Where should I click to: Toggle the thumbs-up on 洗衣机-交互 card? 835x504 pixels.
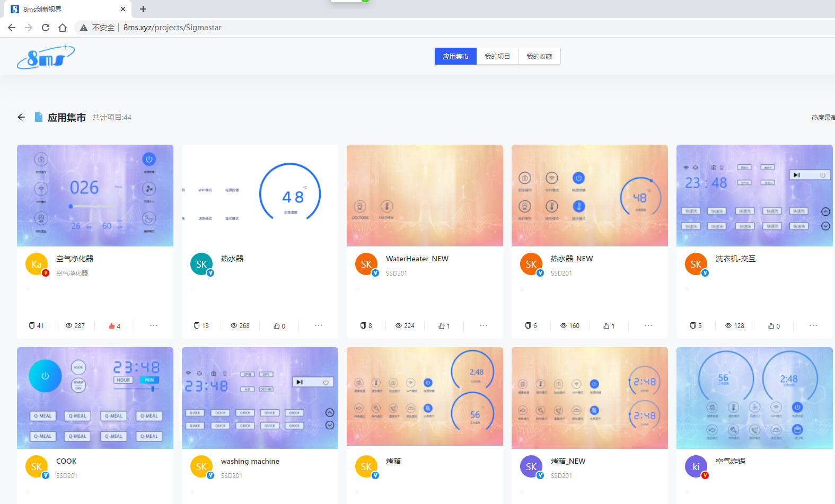[x=771, y=326]
